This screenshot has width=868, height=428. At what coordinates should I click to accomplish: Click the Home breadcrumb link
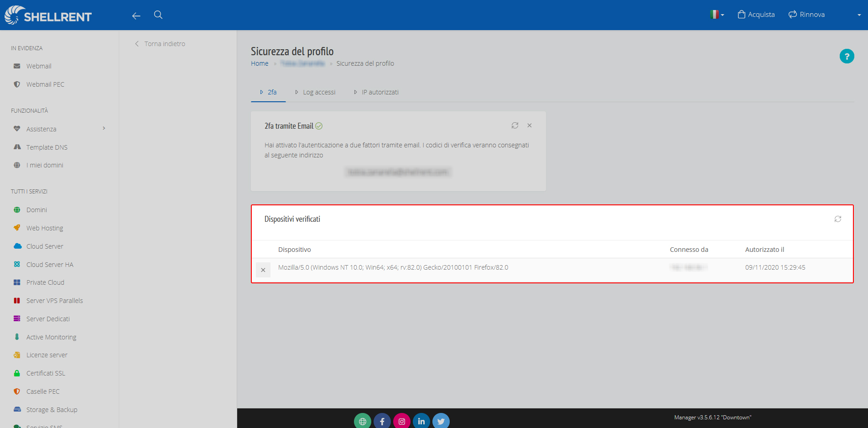tap(260, 63)
